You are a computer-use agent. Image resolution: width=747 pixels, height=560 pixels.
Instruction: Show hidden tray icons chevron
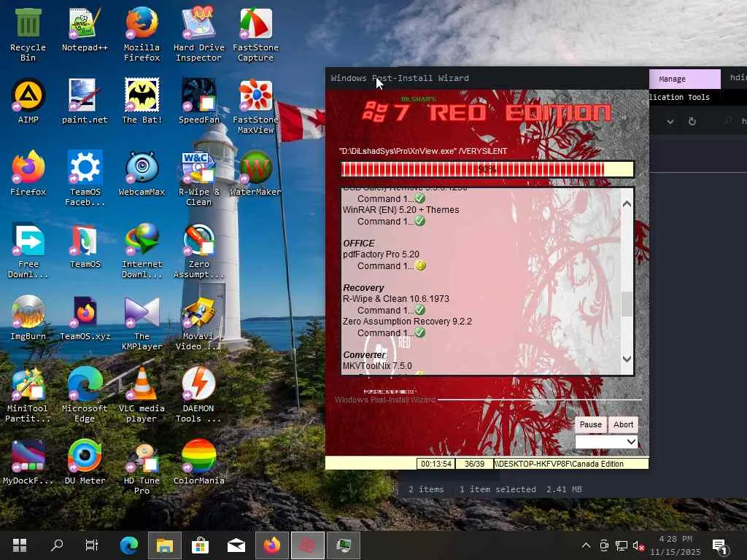[x=586, y=545]
